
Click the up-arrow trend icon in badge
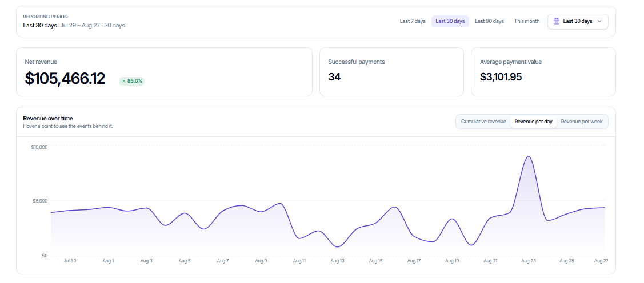[123, 81]
